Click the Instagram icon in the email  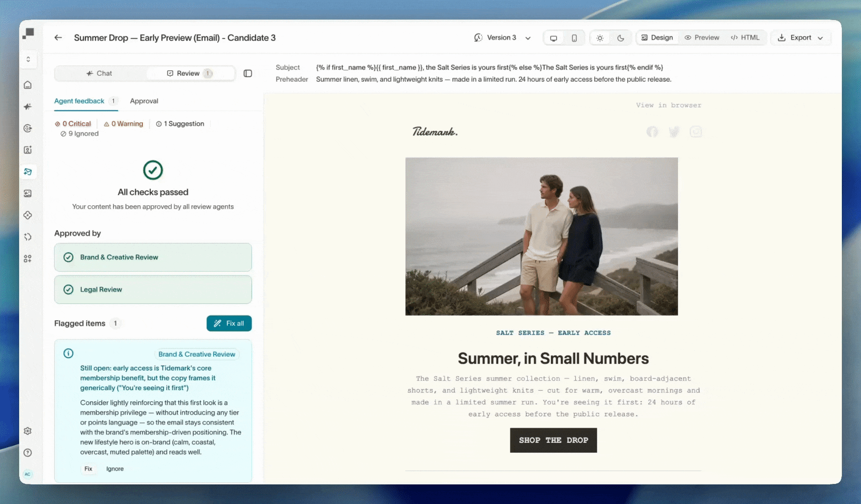point(696,132)
